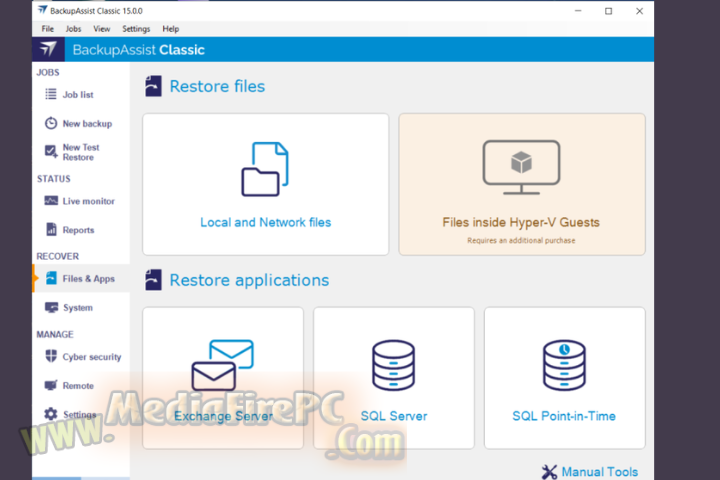
Task: Click the Hyper-V Guests monitor icon
Action: 521,167
